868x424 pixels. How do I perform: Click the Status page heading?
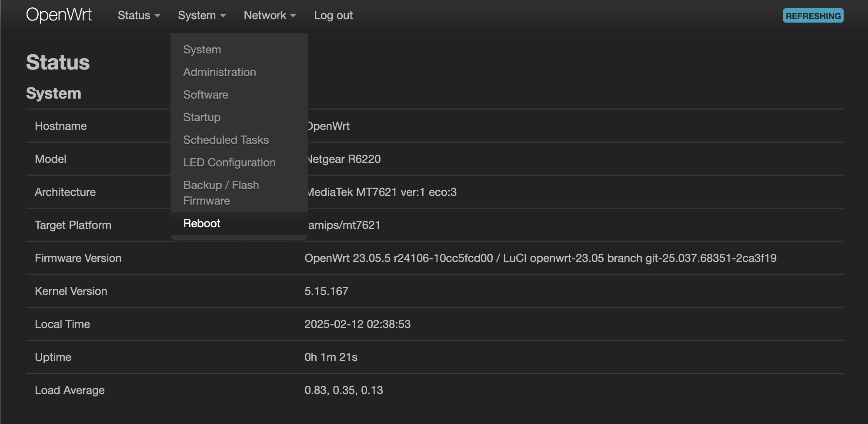click(x=58, y=62)
